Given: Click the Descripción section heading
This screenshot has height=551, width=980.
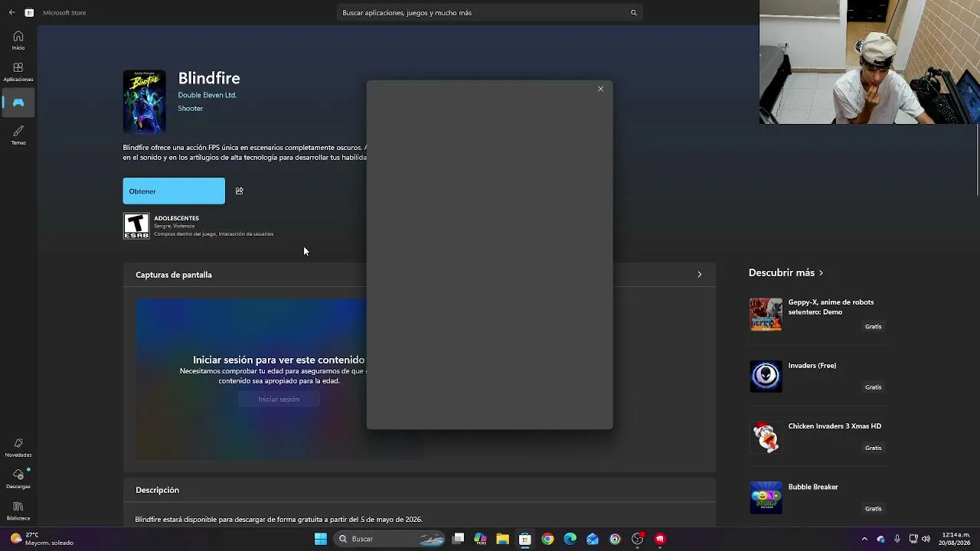Looking at the screenshot, I should pos(157,490).
